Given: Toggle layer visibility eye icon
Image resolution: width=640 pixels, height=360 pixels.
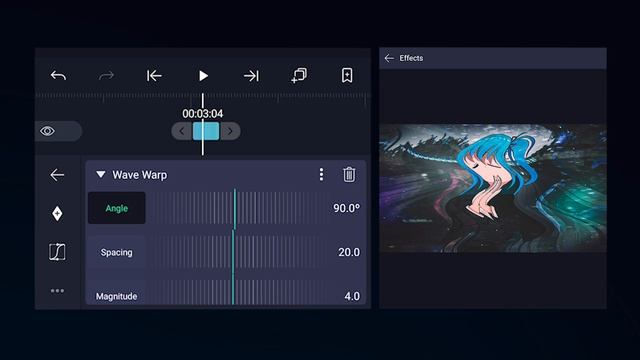Looking at the screenshot, I should coord(47,131).
